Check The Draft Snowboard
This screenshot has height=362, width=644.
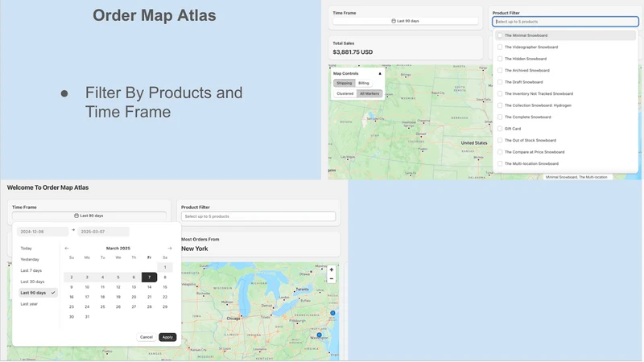[x=500, y=82]
